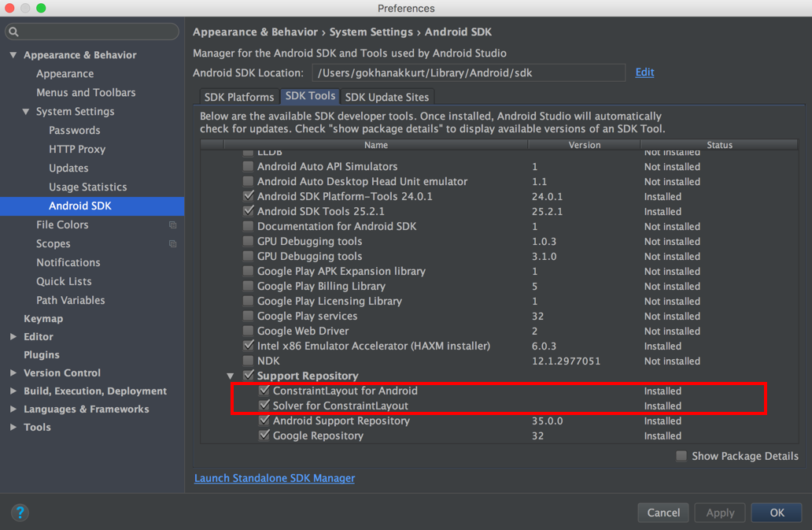Enable the NDK checkbox
The image size is (812, 530).
(249, 361)
